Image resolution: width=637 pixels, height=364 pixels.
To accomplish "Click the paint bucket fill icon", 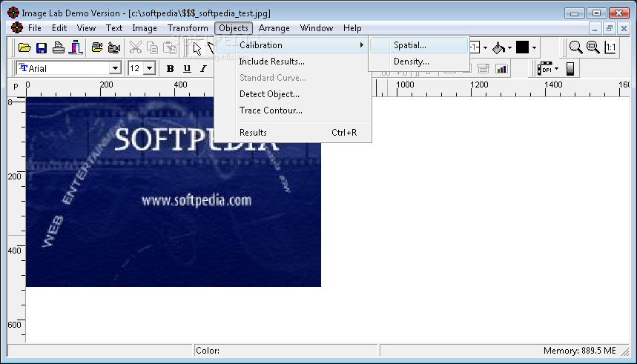I will click(498, 47).
